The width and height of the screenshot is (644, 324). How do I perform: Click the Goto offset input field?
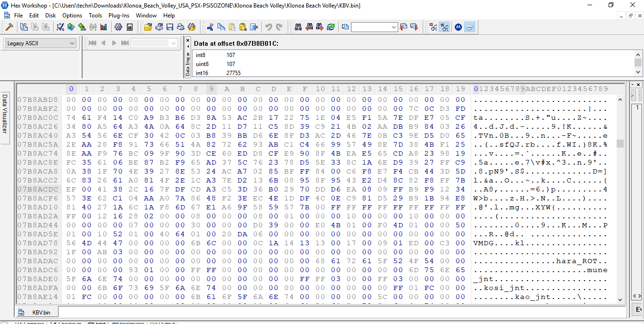coord(371,27)
